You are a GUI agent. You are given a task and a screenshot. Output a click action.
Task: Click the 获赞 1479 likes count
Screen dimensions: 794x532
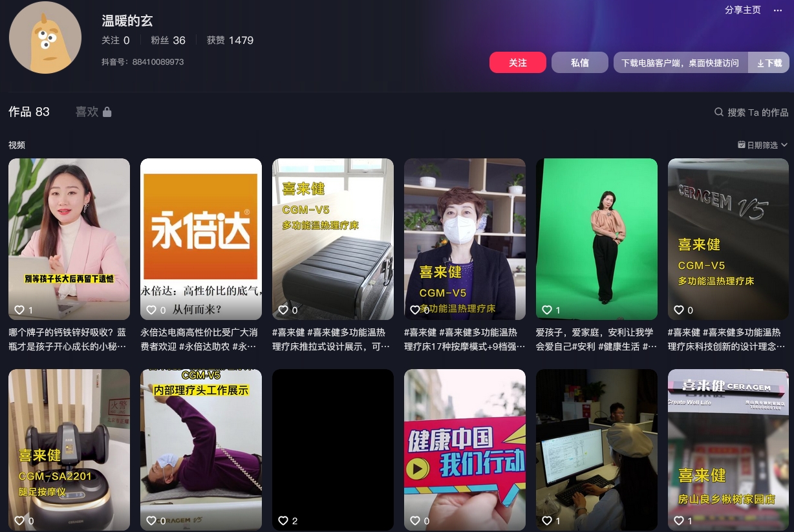(x=230, y=40)
